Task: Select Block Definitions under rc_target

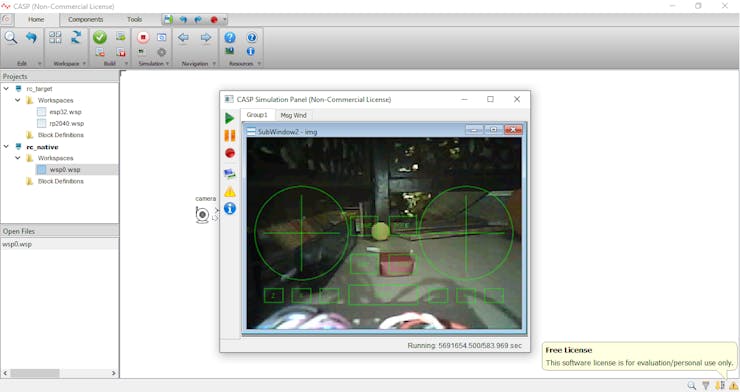Action: [60, 135]
